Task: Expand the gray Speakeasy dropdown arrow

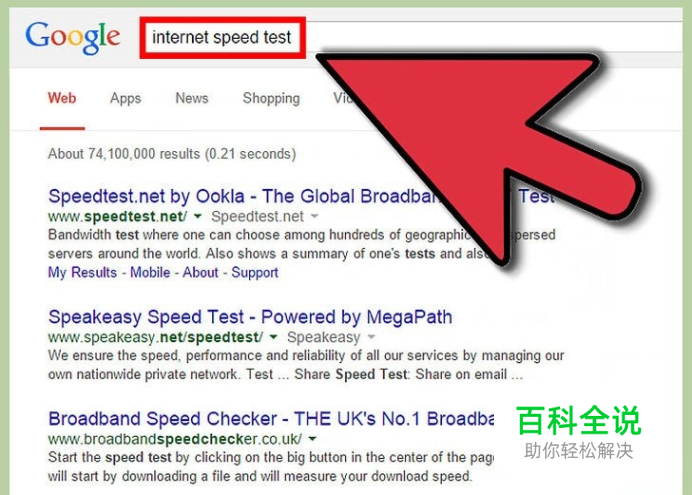Action: click(x=371, y=337)
